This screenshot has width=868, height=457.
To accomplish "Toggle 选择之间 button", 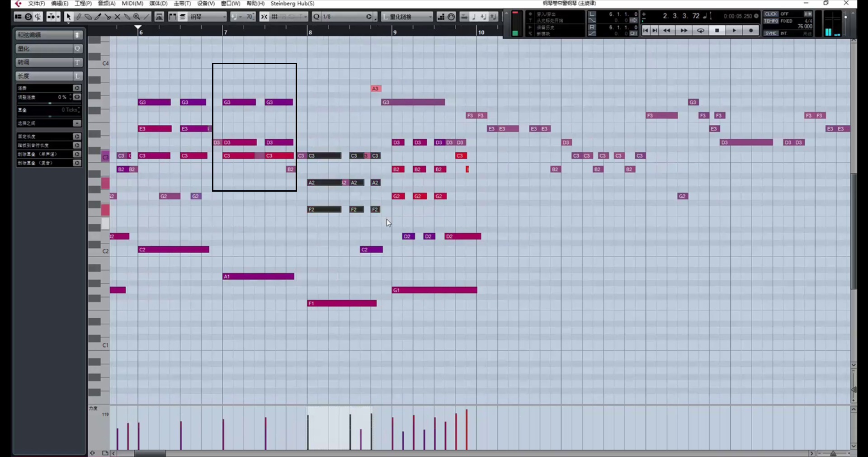I will pos(77,123).
